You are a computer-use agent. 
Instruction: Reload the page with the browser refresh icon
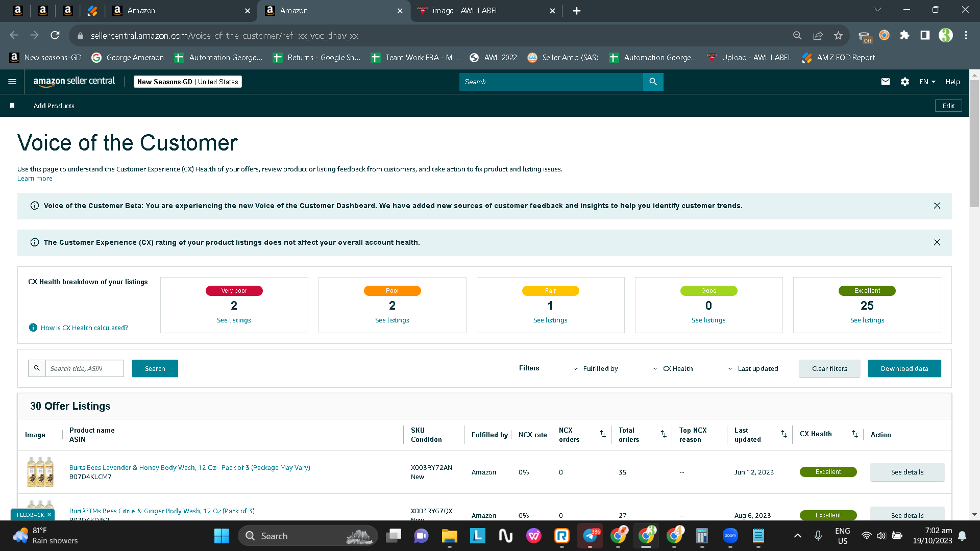[x=55, y=35]
